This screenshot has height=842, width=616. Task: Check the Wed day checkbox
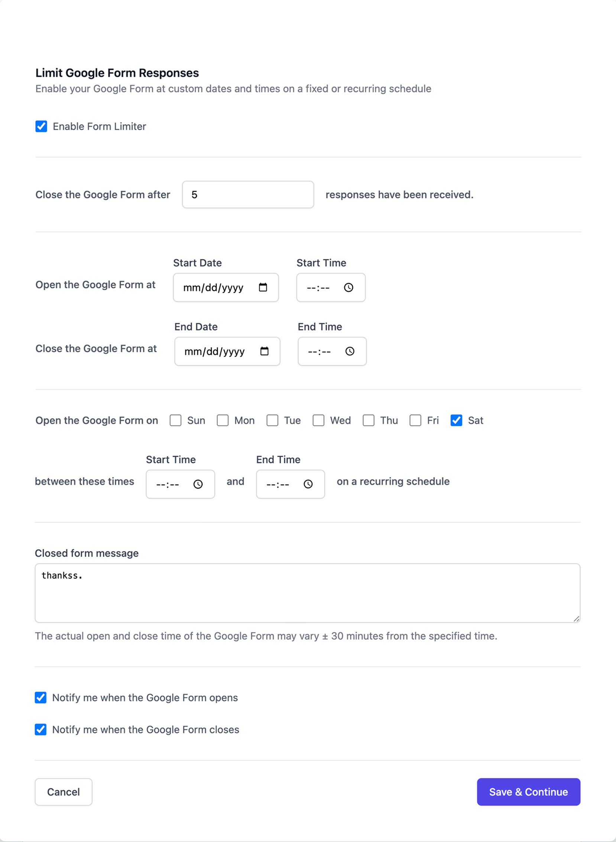(x=318, y=420)
